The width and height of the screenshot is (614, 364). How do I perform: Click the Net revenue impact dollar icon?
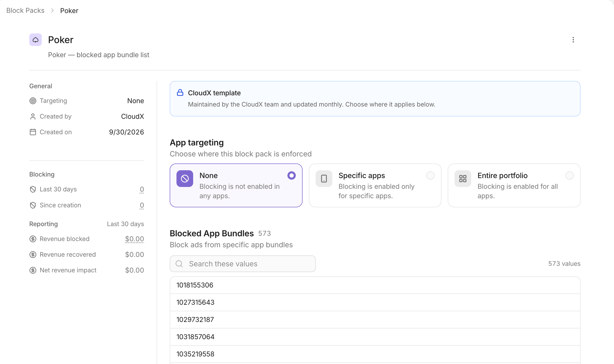33,270
